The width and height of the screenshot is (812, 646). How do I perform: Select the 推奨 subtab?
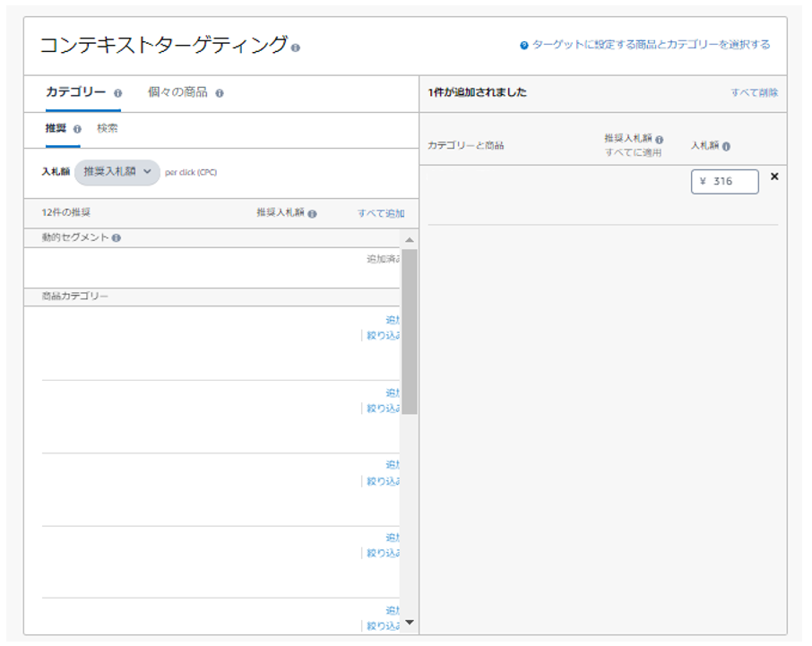click(56, 128)
